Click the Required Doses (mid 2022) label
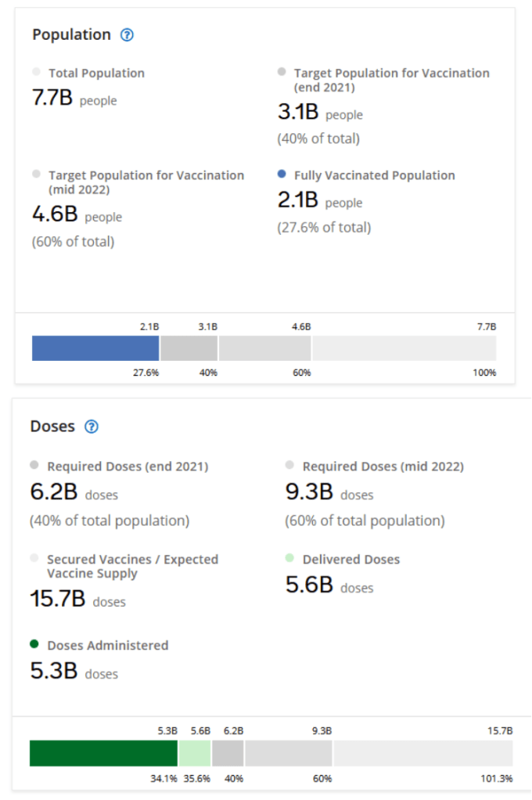532x800 pixels. (383, 467)
